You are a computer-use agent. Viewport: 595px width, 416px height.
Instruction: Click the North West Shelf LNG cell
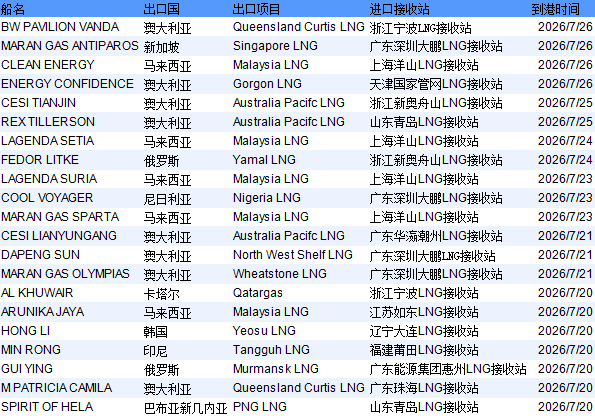[x=293, y=255]
